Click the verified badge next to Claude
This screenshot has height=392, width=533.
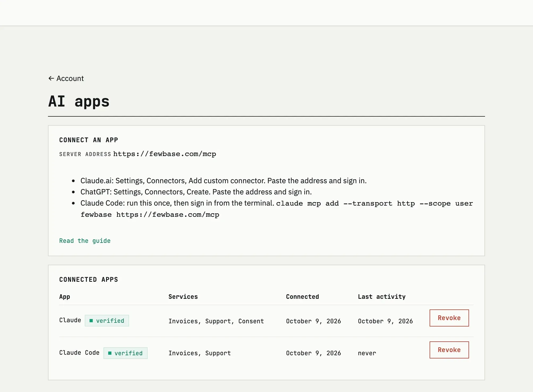tap(107, 321)
